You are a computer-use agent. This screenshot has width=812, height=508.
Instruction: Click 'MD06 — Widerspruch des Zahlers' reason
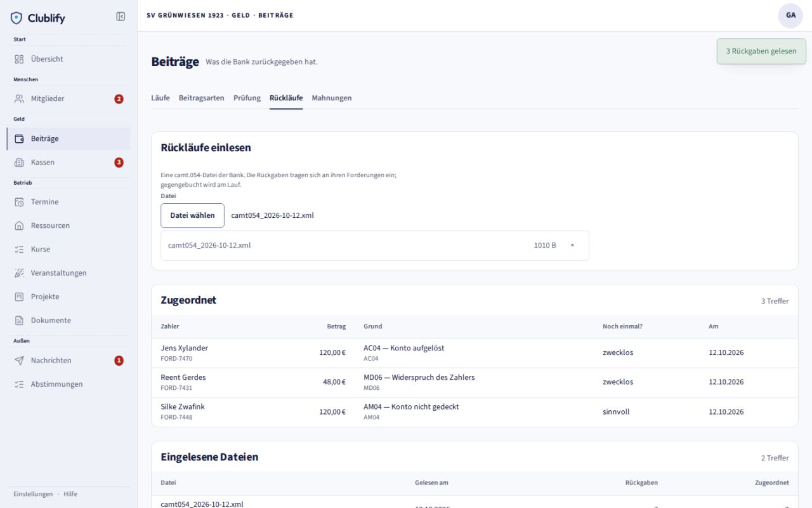pos(419,377)
